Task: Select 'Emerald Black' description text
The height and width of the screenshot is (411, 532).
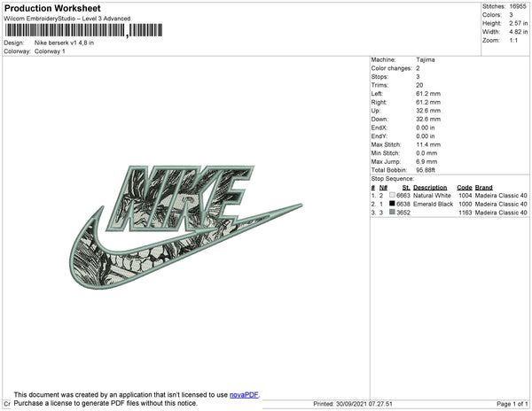Action: (433, 204)
